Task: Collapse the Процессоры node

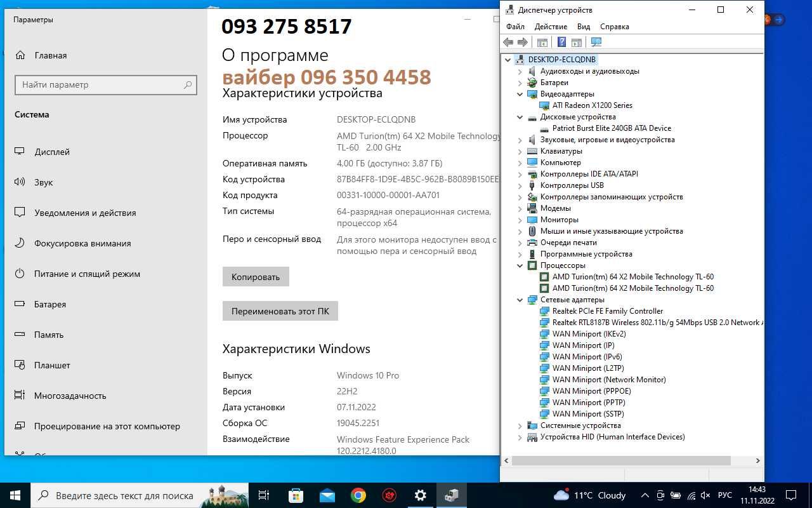Action: (x=520, y=265)
